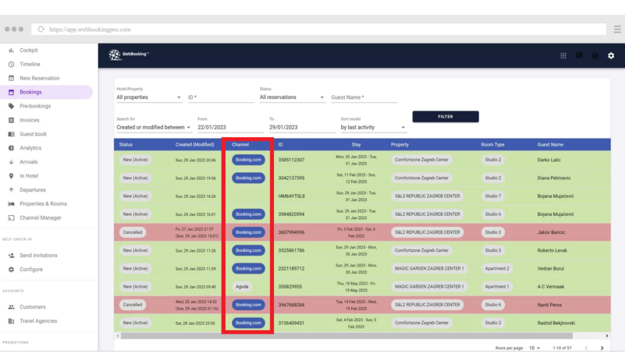Click the Cockpit chart icon in sidebar

[11, 51]
